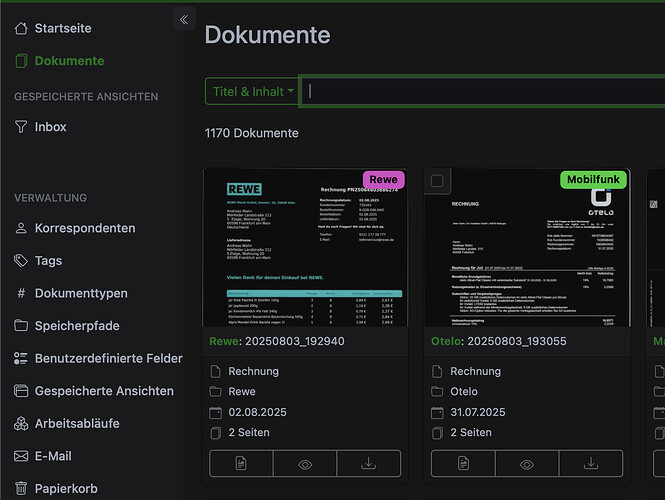The width and height of the screenshot is (665, 500).
Task: Open Dokumente in the sidebar
Action: [x=69, y=61]
